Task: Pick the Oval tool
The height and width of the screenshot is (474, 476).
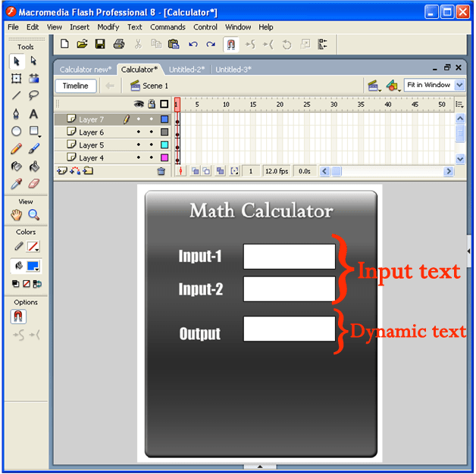Action: [x=16, y=131]
